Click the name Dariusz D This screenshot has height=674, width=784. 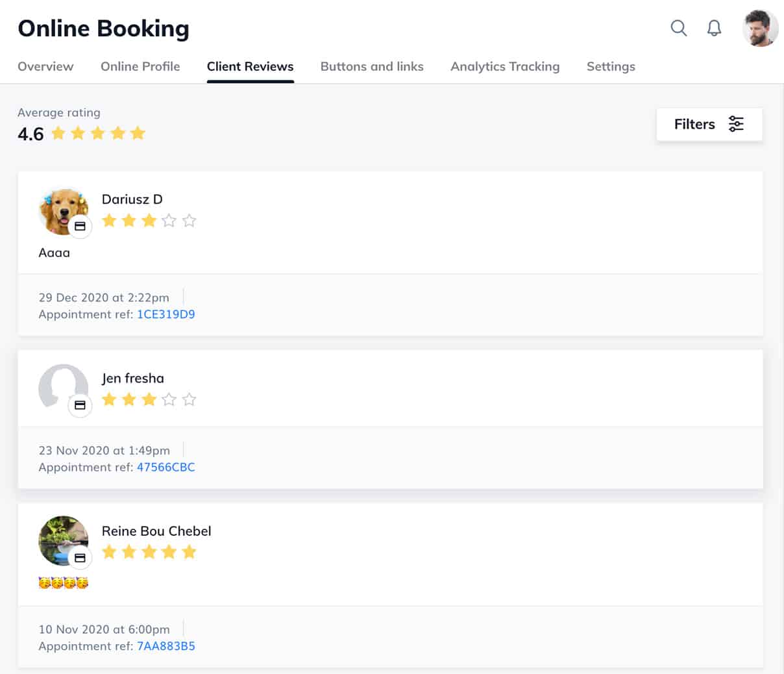point(132,199)
